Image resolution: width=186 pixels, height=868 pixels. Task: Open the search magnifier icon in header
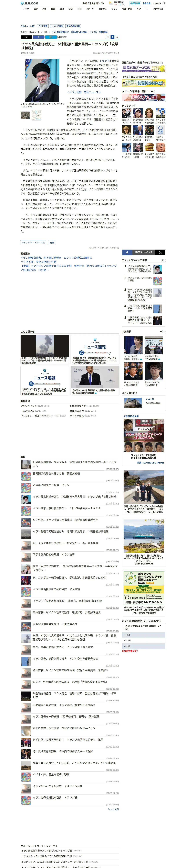[x=164, y=3]
